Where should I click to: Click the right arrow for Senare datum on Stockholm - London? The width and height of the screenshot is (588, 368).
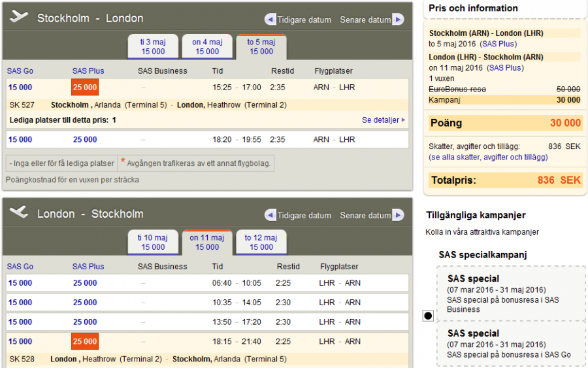pyautogui.click(x=399, y=20)
